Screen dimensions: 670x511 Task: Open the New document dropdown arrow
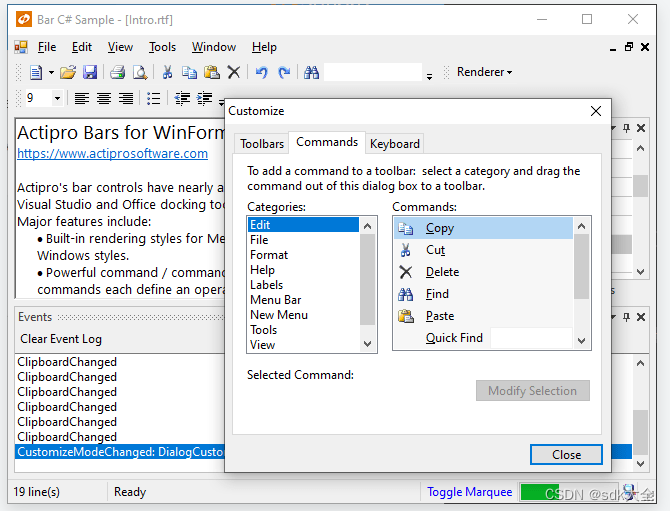[x=51, y=73]
